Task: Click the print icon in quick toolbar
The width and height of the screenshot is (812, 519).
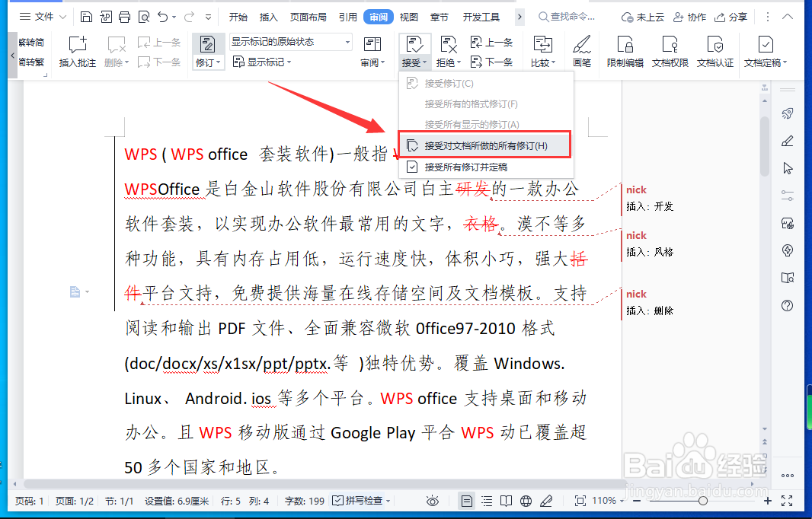Action: (124, 17)
